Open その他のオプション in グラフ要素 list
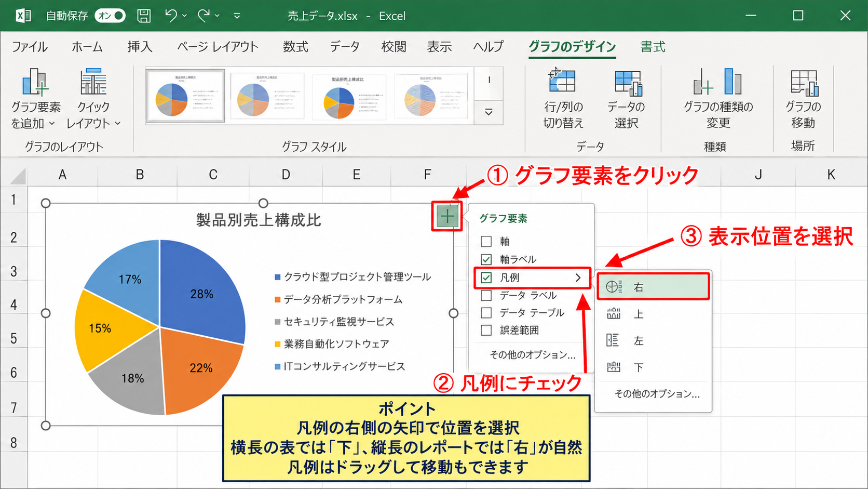This screenshot has width=868, height=489. tap(533, 355)
